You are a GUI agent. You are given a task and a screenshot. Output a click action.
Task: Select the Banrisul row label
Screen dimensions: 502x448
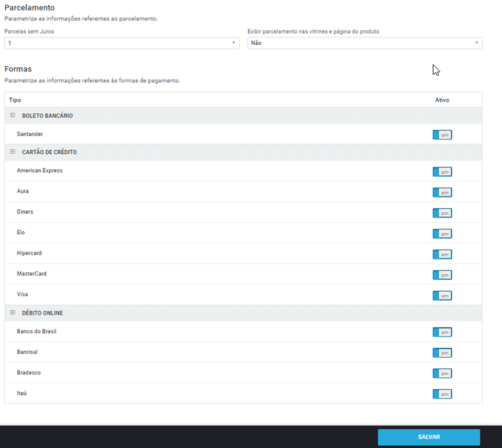27,352
